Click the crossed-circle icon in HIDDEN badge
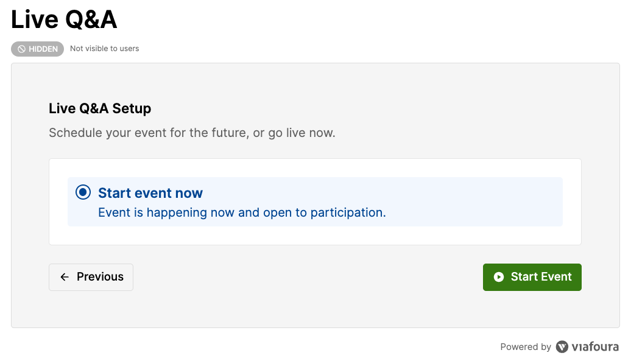The width and height of the screenshot is (631, 364). (22, 49)
